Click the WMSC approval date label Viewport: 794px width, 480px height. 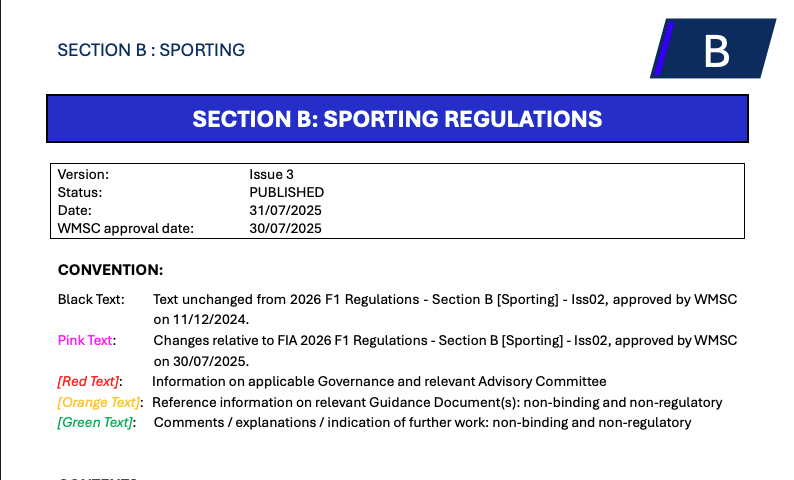125,228
